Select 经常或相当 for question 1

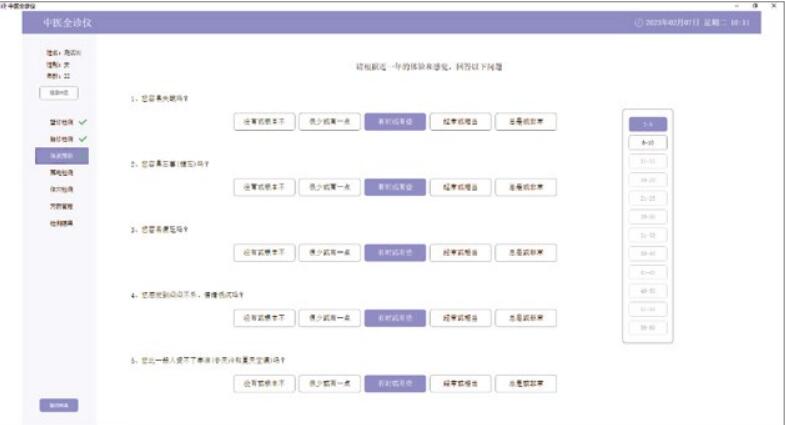[x=460, y=122]
